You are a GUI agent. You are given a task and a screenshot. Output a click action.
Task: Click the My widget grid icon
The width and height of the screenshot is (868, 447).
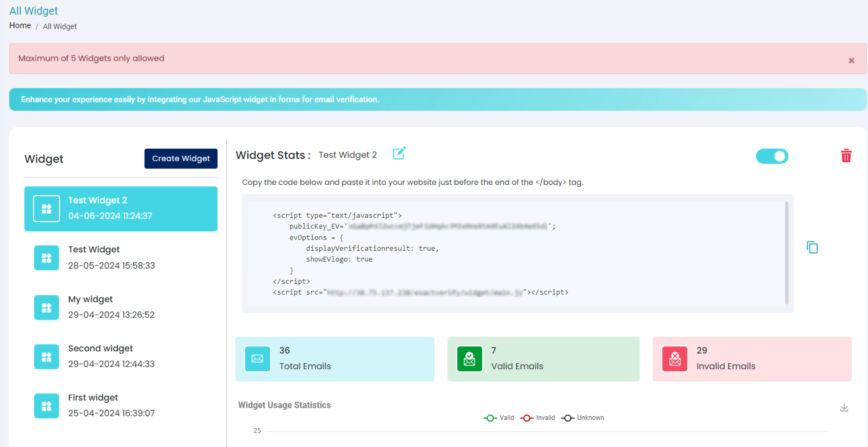click(46, 307)
